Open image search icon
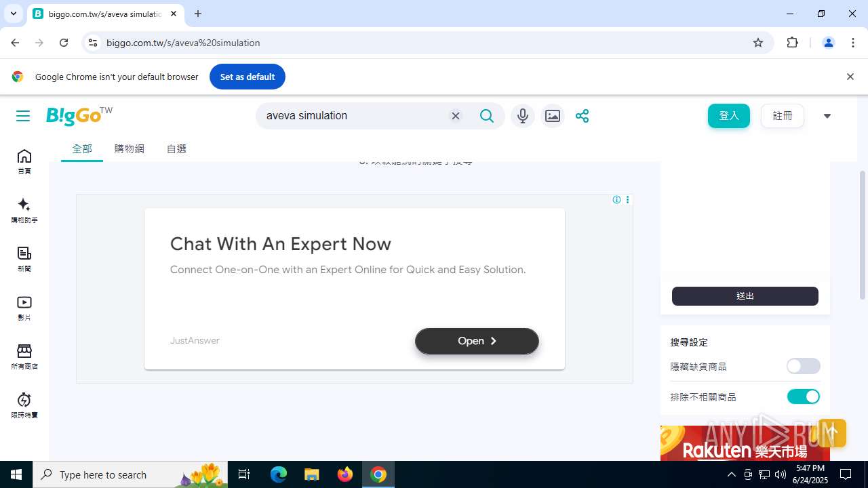 tap(553, 116)
